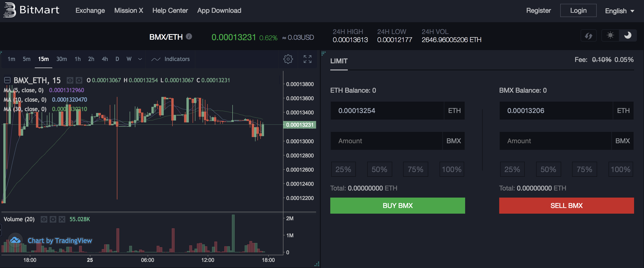Switch to dark theme moon icon
This screenshot has height=268, width=644.
pyautogui.click(x=628, y=35)
